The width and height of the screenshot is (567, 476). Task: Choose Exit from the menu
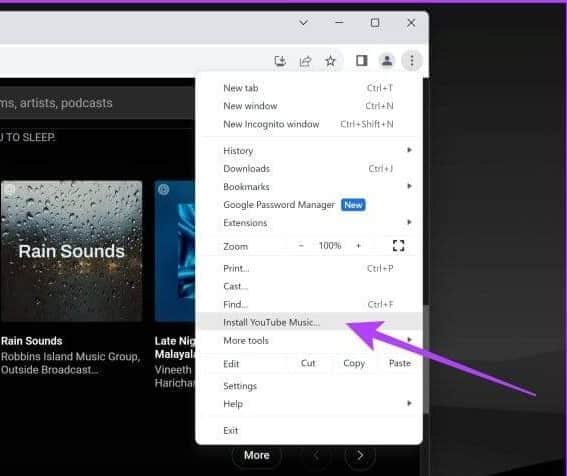point(308,430)
